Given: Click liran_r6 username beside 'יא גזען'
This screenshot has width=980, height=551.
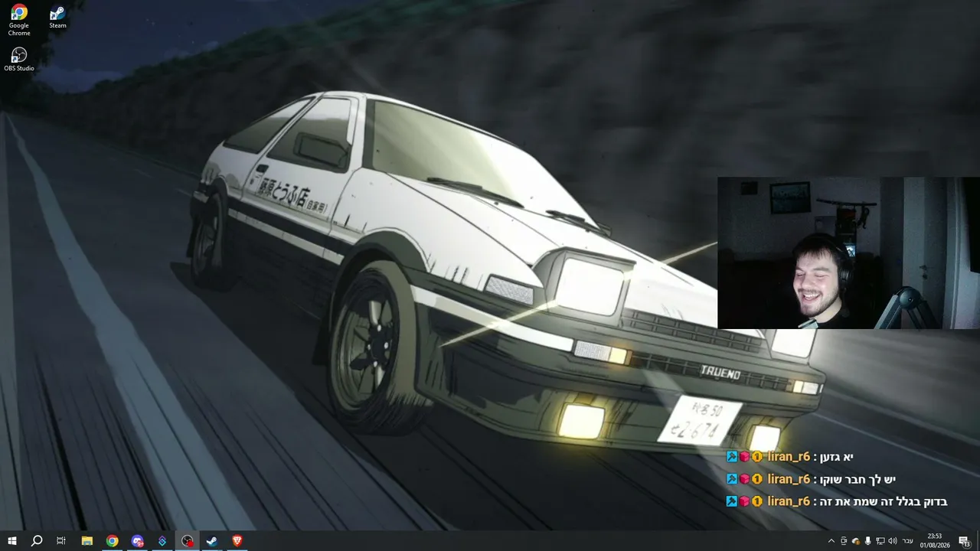Looking at the screenshot, I should [789, 457].
